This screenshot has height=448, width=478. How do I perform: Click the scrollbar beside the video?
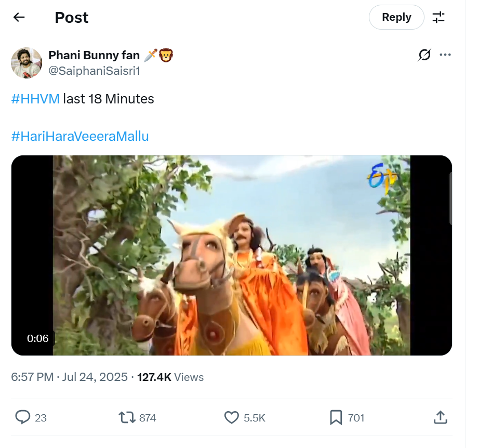[450, 197]
